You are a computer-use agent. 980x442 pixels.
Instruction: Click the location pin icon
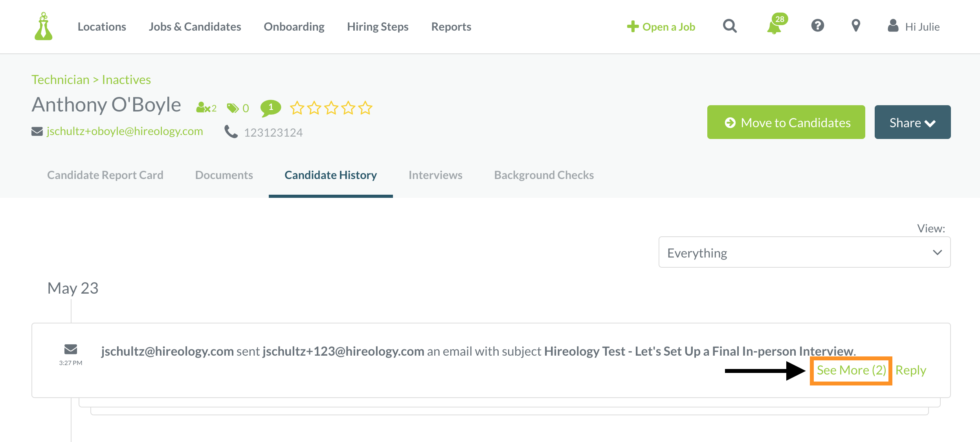(x=855, y=26)
